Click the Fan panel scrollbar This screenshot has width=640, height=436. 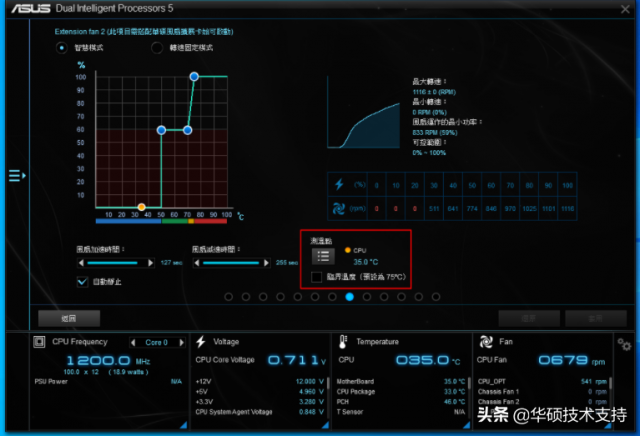[611, 384]
